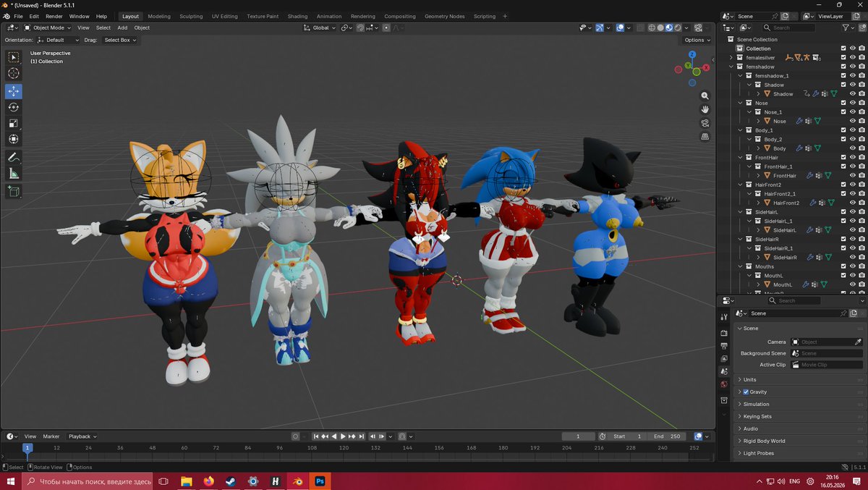Uncheck exclude checkbox for femshadow collection
This screenshot has width=868, height=490.
843,67
